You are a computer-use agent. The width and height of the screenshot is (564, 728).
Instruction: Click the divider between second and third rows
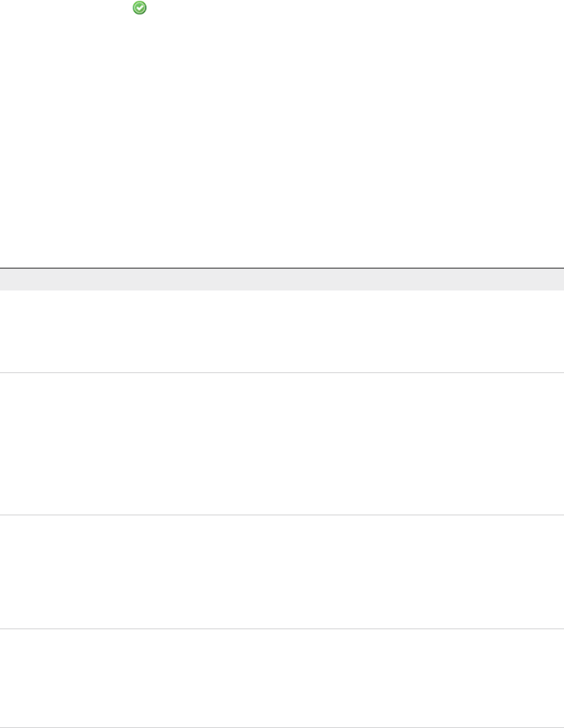pyautogui.click(x=282, y=515)
